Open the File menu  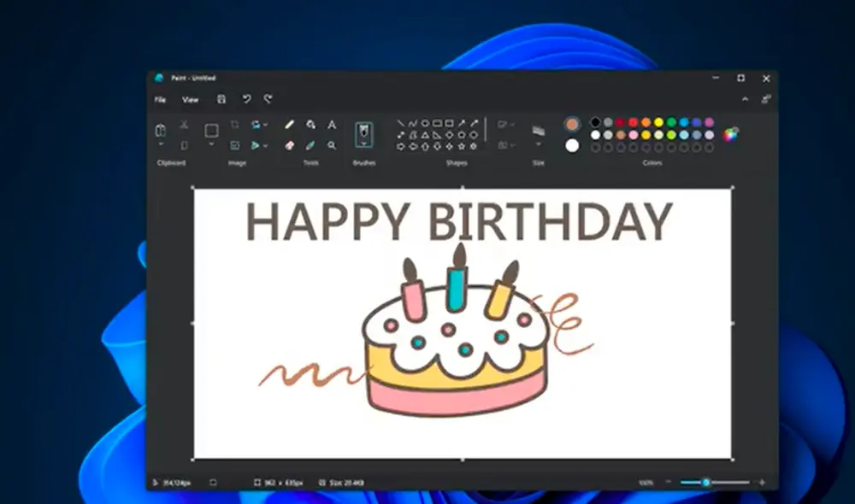tap(160, 100)
